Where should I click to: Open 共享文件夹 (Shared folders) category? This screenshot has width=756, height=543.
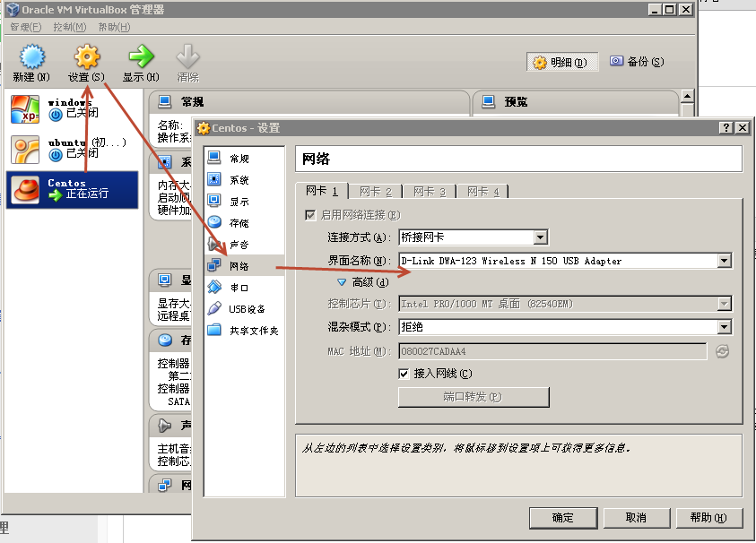[x=244, y=331]
